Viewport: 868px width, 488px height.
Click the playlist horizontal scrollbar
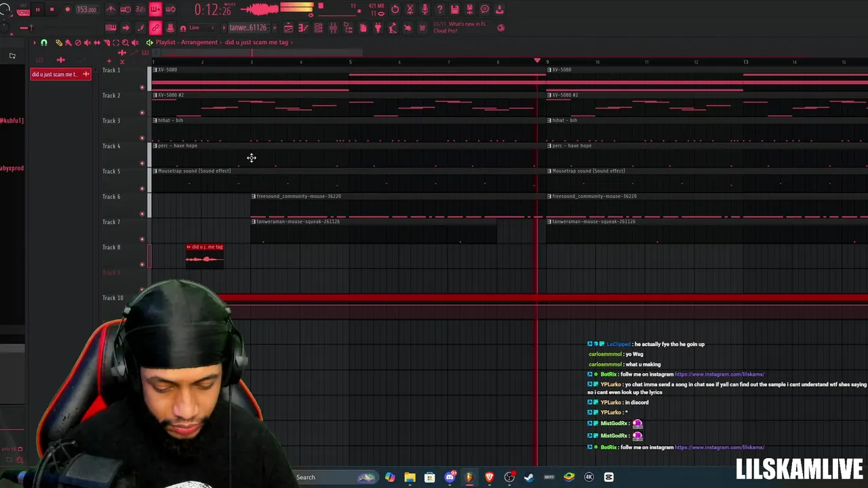pyautogui.click(x=261, y=53)
